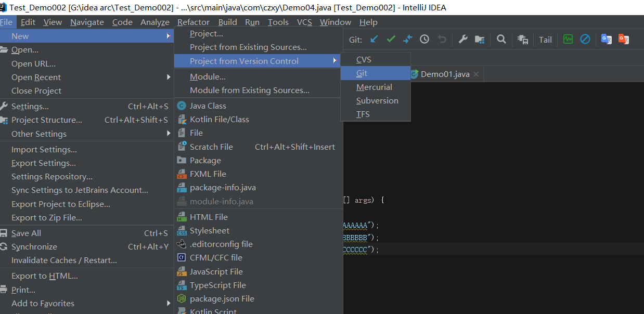Close the Demo01.java editor tab

click(x=476, y=74)
